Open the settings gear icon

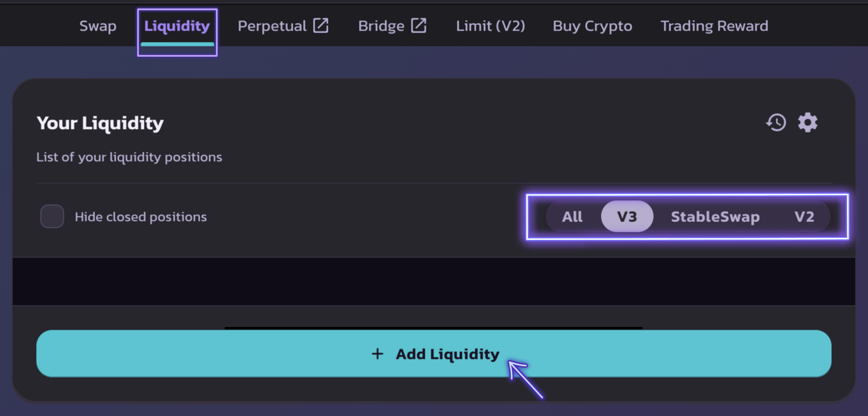coord(808,123)
